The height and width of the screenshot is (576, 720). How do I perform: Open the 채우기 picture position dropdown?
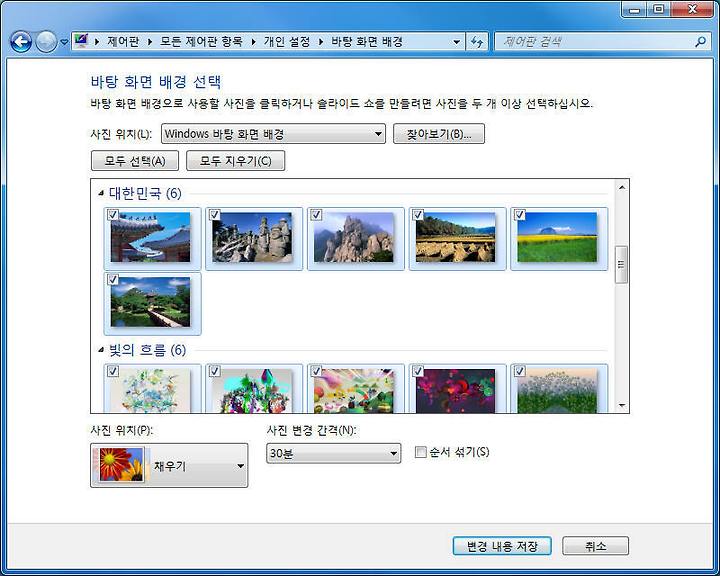tap(169, 465)
